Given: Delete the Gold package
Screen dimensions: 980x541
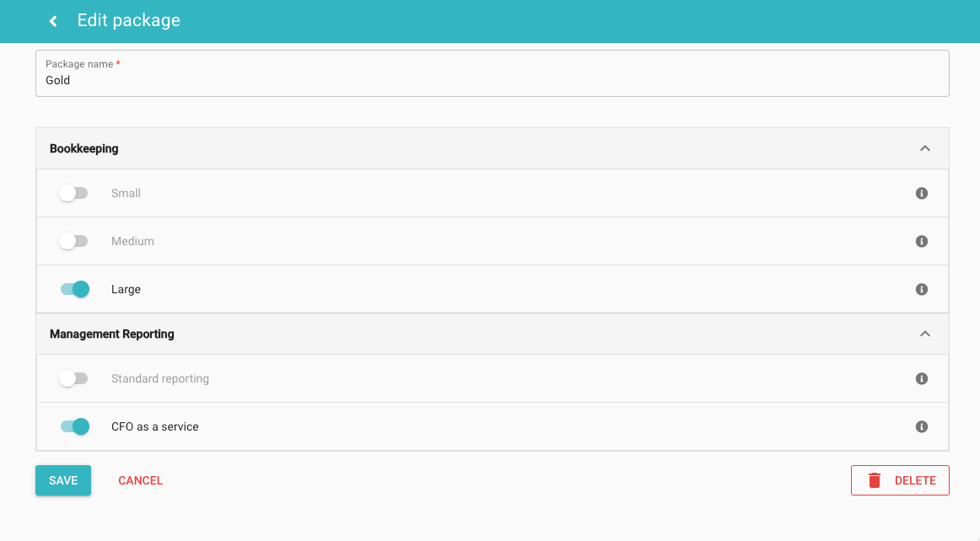Looking at the screenshot, I should pyautogui.click(x=900, y=480).
